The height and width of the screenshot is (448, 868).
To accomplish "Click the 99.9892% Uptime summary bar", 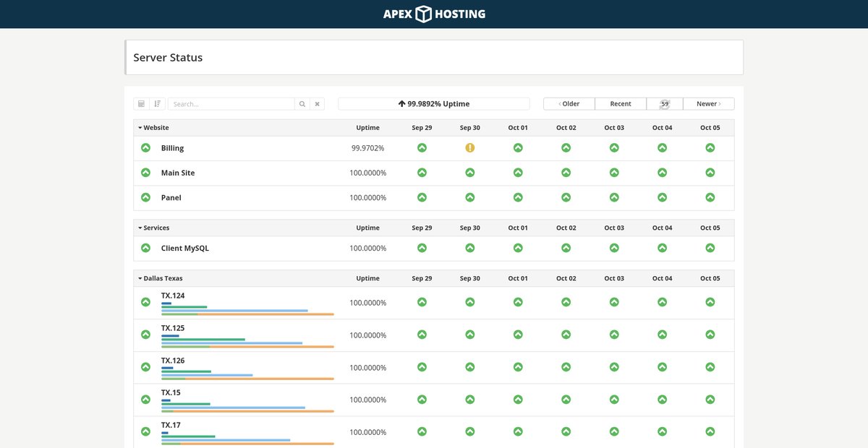I will pos(434,104).
